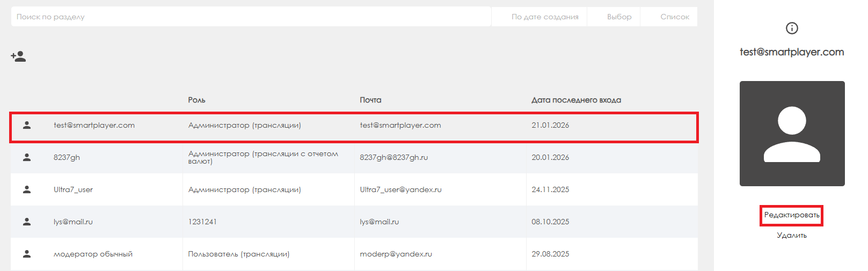Click the info icon above test@smartplayer.com
This screenshot has width=868, height=271.
791,28
